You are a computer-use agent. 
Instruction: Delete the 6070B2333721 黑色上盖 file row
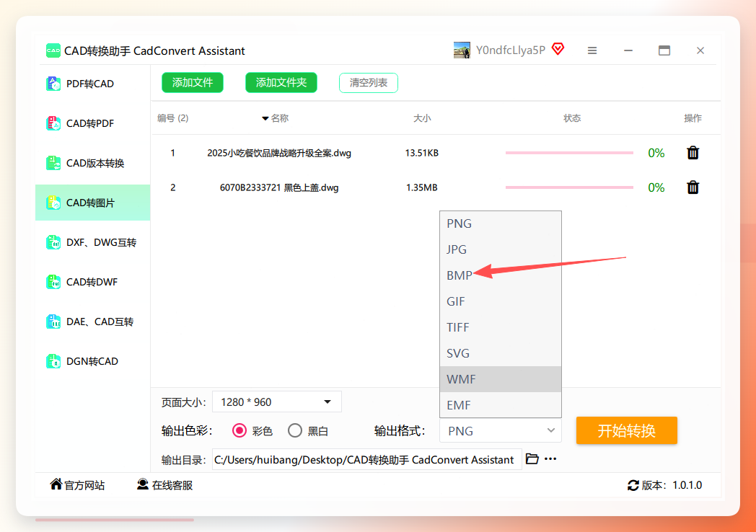click(x=693, y=187)
